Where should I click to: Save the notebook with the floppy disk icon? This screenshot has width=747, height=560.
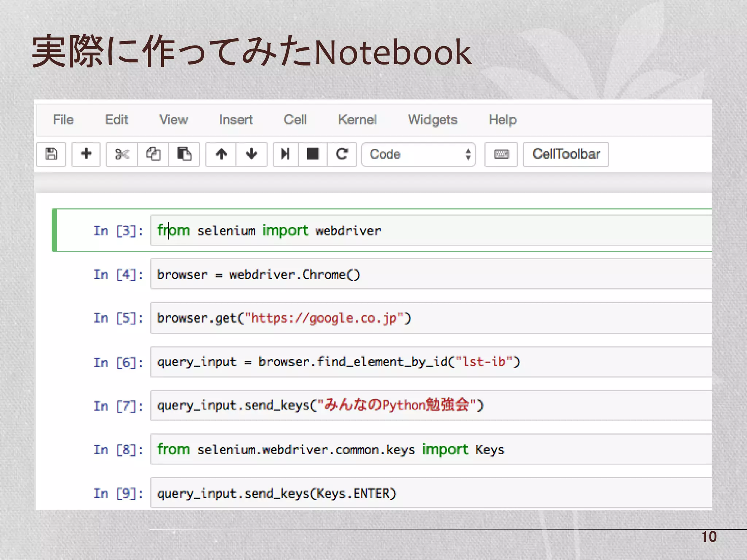[x=51, y=154]
